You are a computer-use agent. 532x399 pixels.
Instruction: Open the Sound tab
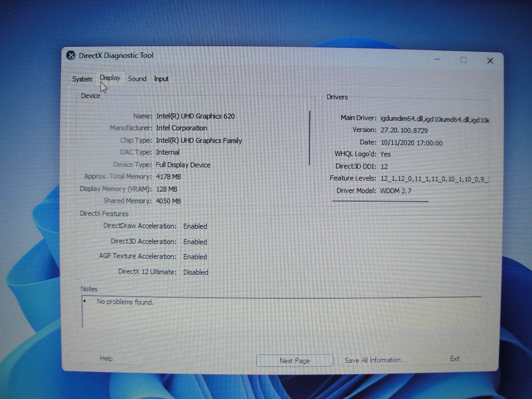click(x=137, y=79)
